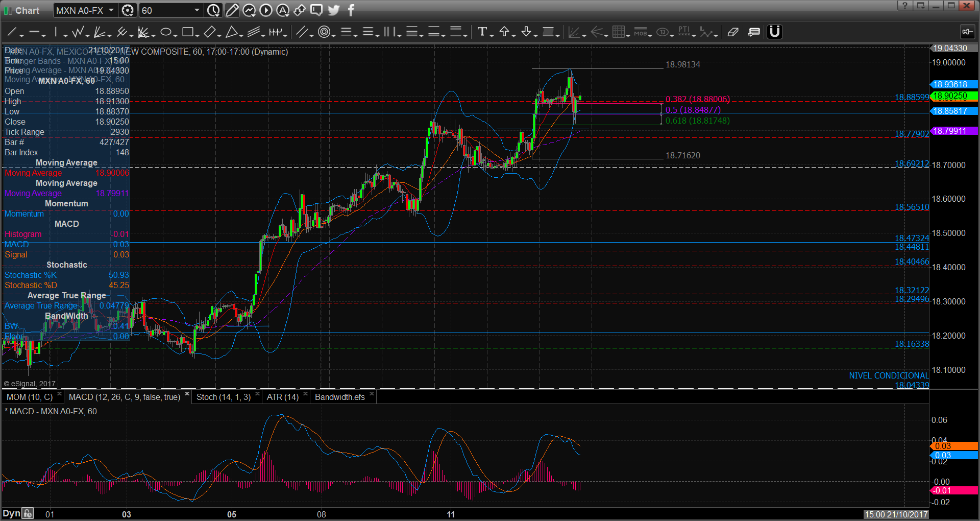The width and height of the screenshot is (980, 521).
Task: Select the zigzag wave drawing tool
Action: point(78,32)
